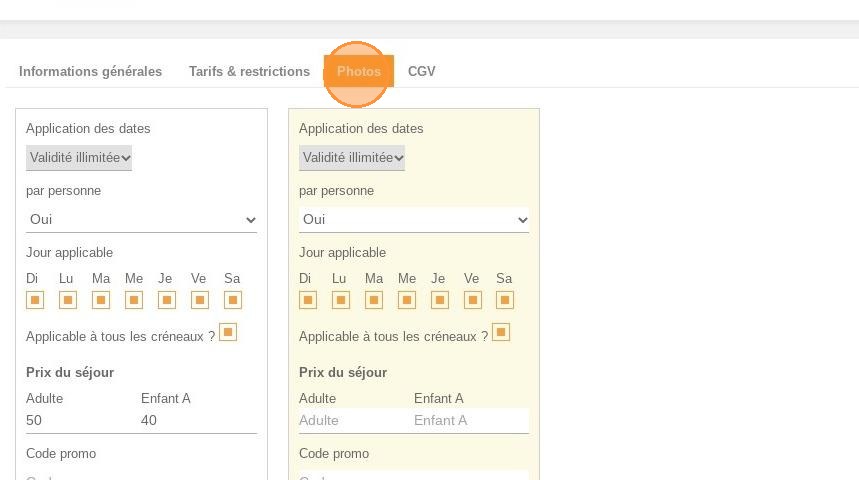Uncheck Sa checkbox in yellow panel
The height and width of the screenshot is (480, 859).
(505, 300)
